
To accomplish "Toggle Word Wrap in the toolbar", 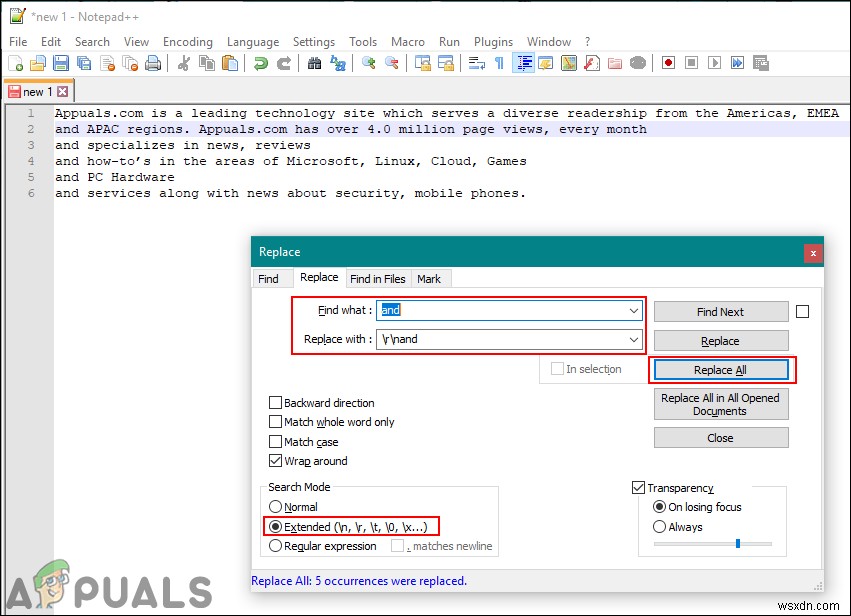I will (x=477, y=63).
